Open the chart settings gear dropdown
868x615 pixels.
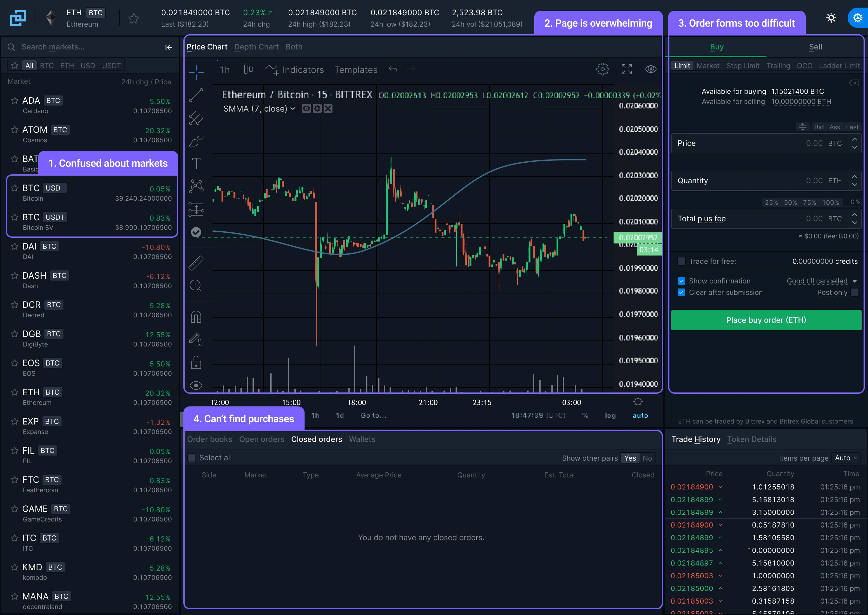[601, 70]
